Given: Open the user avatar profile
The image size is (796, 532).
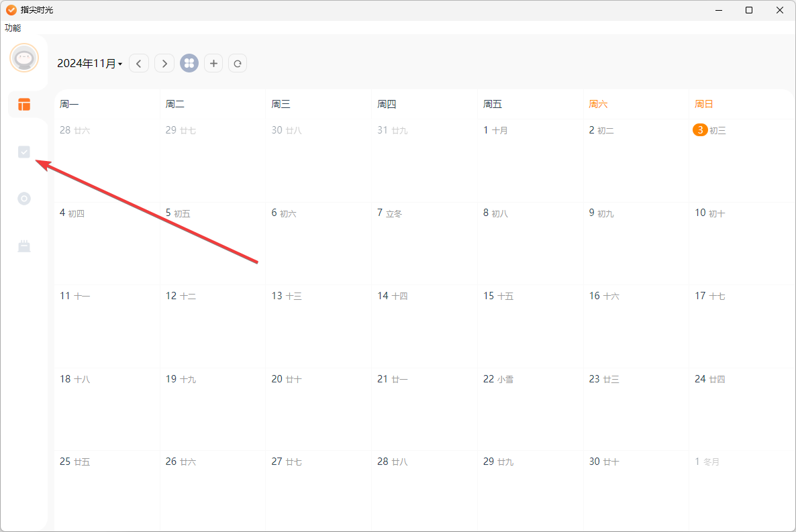Looking at the screenshot, I should click(24, 58).
